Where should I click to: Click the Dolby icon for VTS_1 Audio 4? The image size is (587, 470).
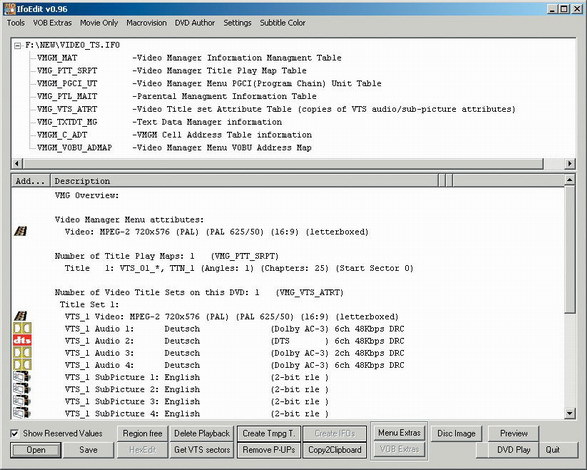(x=22, y=365)
